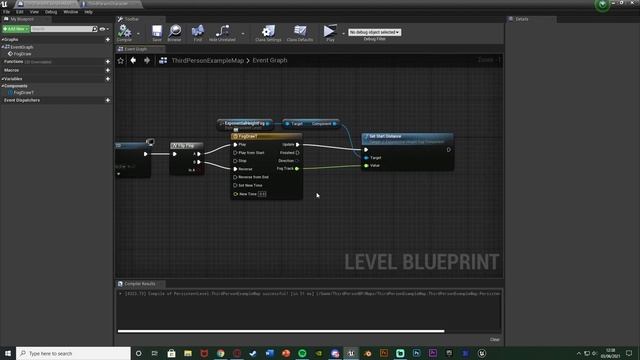The image size is (640, 360).
Task: Click the Find toolbar icon
Action: pos(198,31)
